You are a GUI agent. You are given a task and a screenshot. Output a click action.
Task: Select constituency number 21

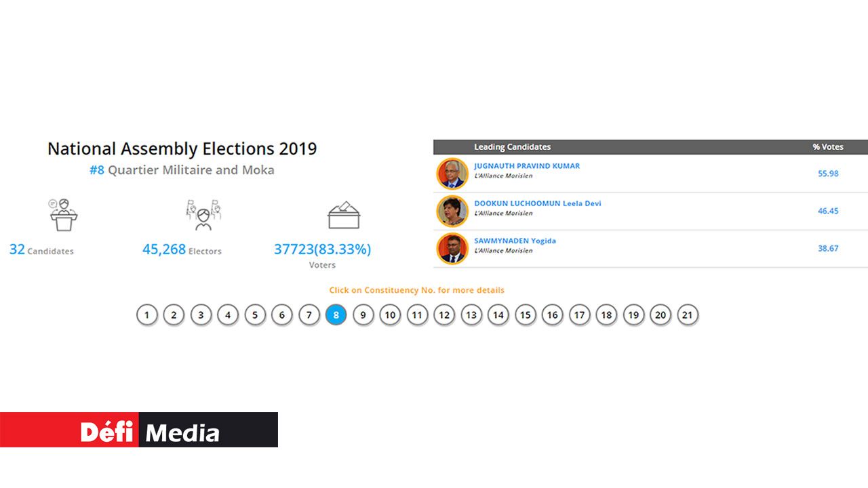(688, 315)
